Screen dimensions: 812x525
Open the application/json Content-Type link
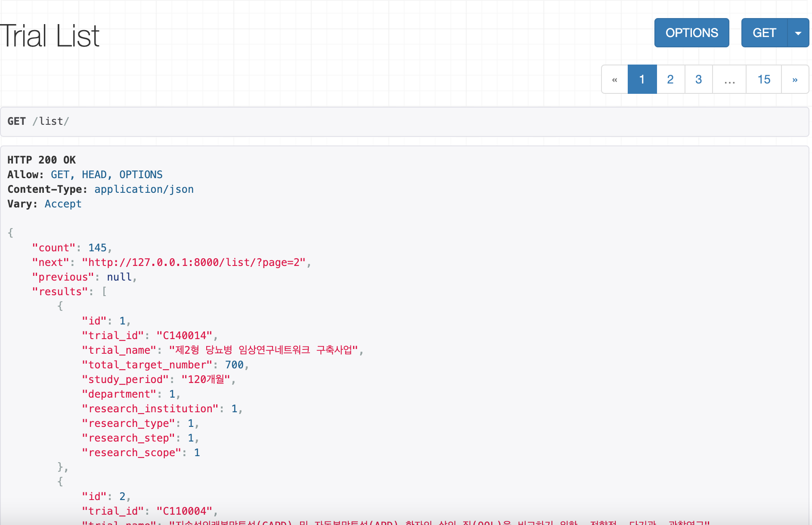click(144, 189)
